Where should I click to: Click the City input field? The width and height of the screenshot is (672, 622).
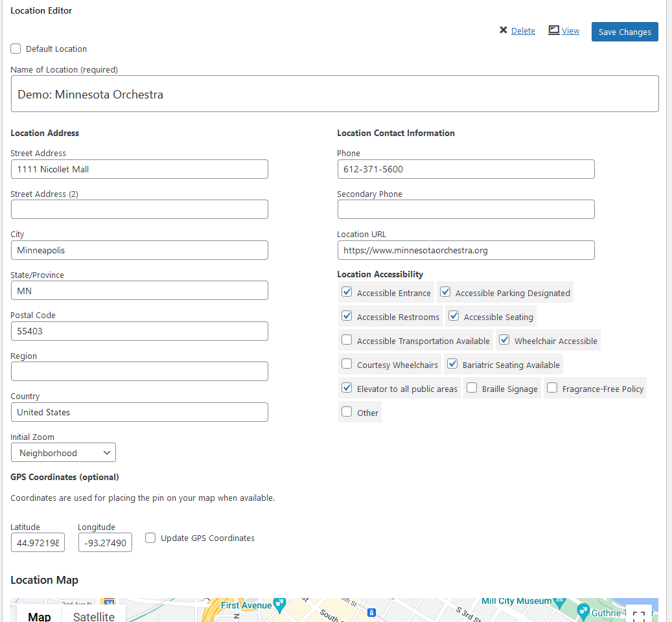(139, 250)
